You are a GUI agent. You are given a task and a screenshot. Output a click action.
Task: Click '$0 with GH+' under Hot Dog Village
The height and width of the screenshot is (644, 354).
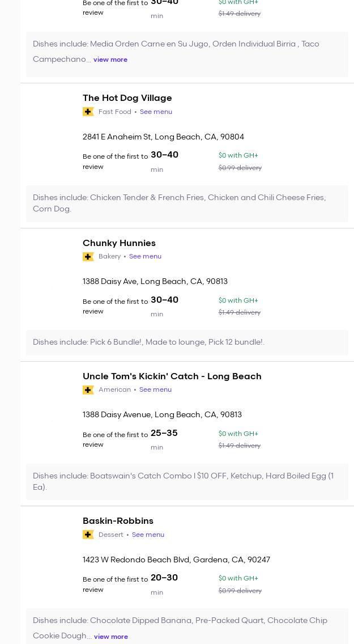click(x=238, y=155)
